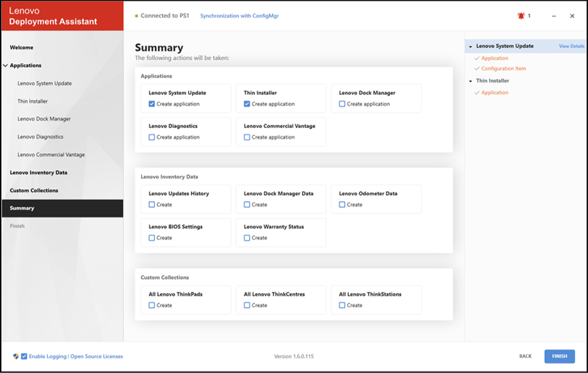Open Synchronization with ConfigMgr link
The height and width of the screenshot is (373, 588).
[x=239, y=16]
